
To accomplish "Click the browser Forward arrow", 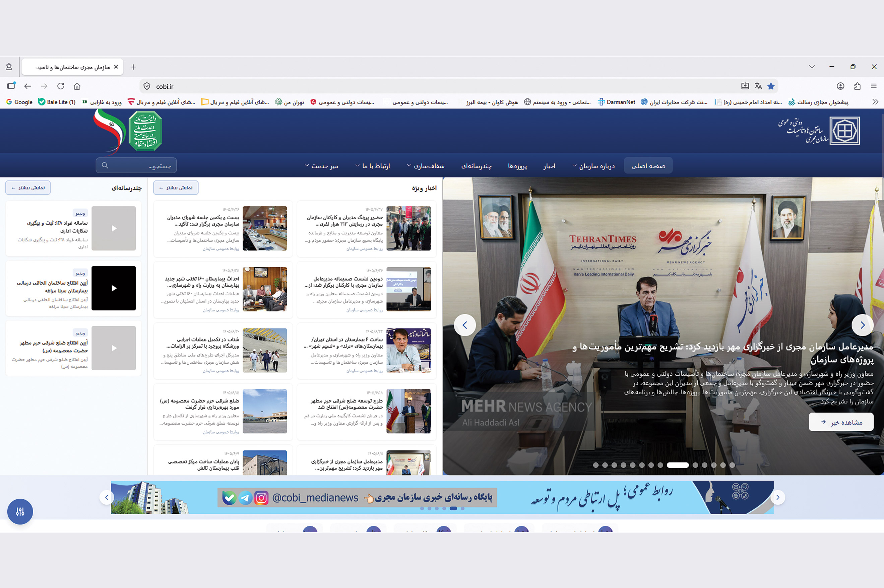I will [x=44, y=86].
